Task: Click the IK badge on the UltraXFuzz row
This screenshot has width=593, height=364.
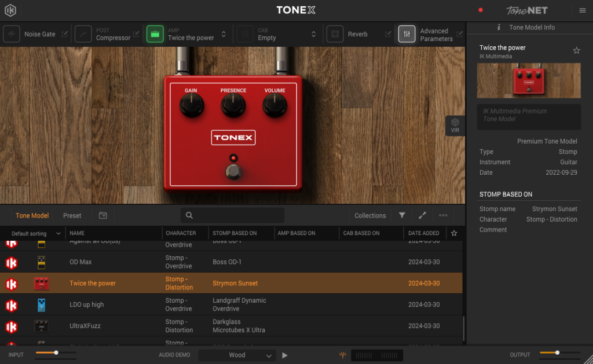Action: 12,326
